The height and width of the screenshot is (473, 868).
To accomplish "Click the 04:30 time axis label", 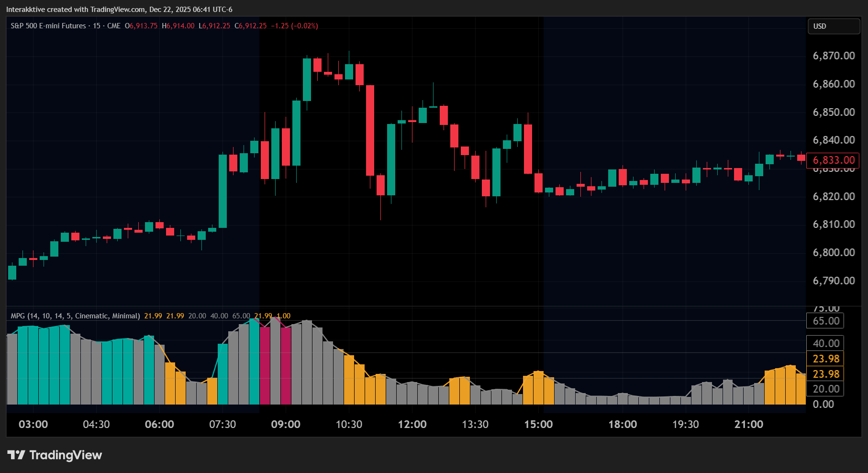I will point(96,425).
